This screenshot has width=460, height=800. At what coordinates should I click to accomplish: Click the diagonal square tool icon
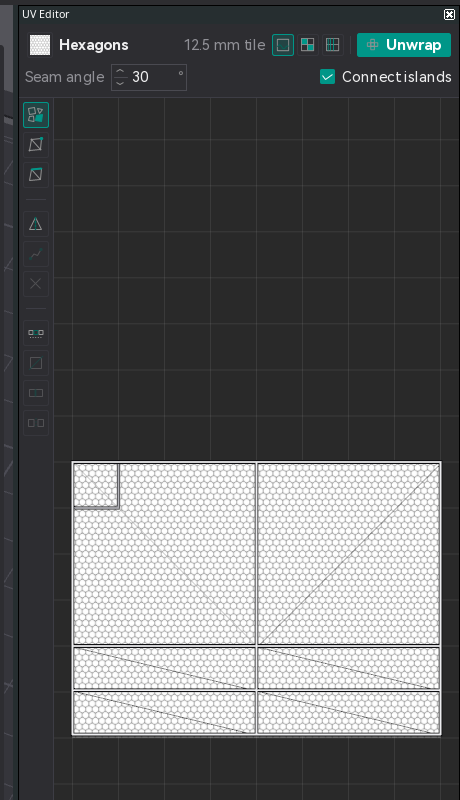pos(36,363)
